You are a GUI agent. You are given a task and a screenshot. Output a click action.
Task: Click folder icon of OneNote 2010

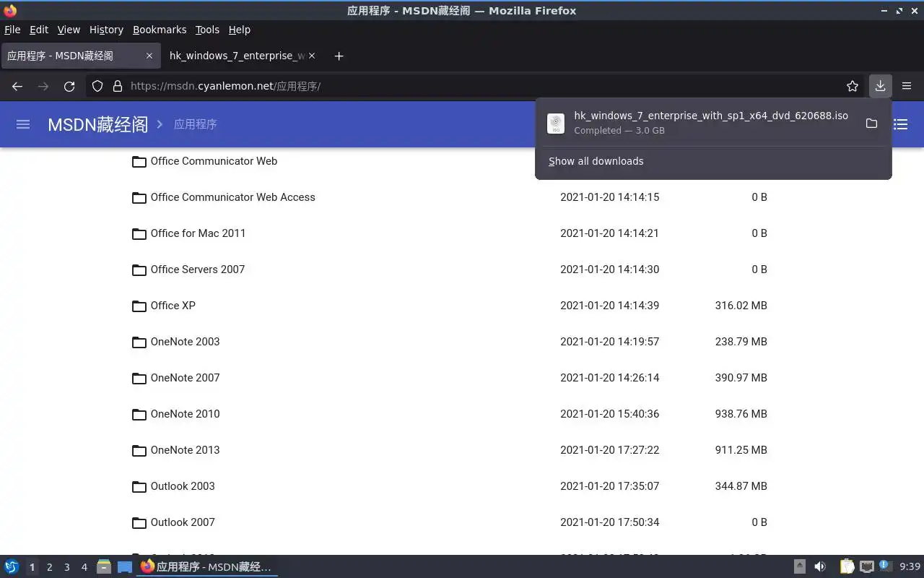tap(139, 415)
